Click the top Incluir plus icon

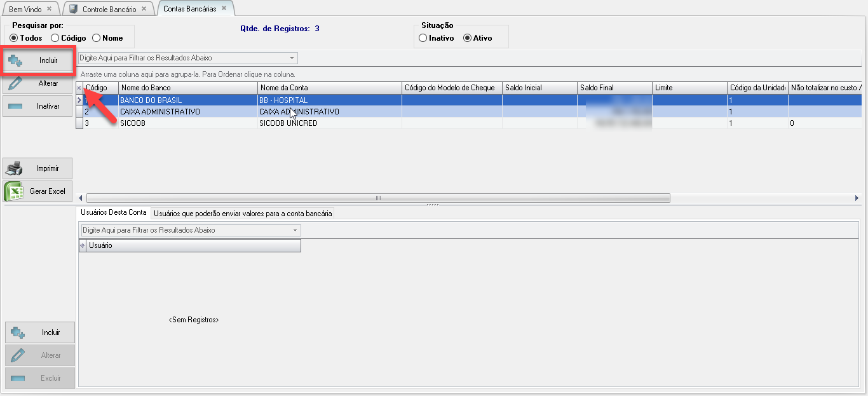pos(16,61)
